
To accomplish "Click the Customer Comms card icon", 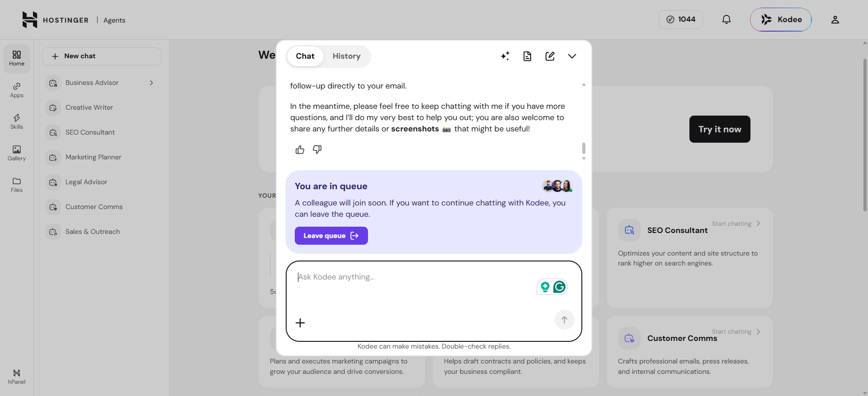I will (x=629, y=338).
